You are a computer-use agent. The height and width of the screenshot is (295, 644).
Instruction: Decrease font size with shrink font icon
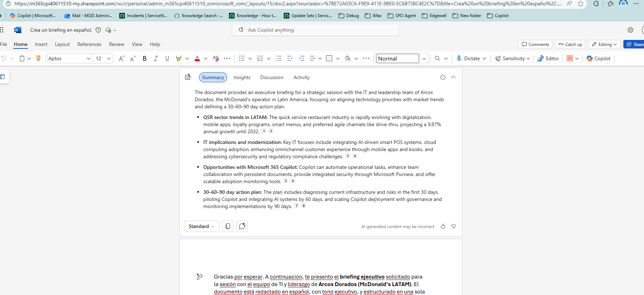click(133, 58)
